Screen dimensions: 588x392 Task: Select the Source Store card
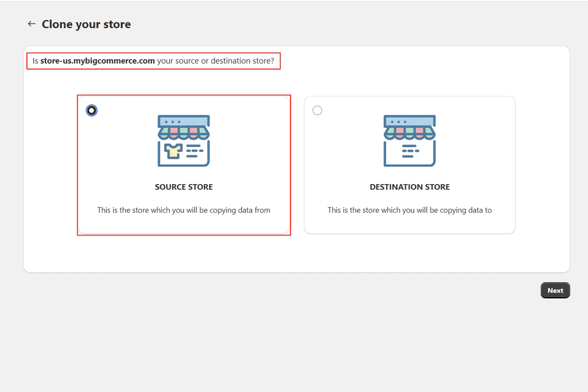(x=184, y=165)
